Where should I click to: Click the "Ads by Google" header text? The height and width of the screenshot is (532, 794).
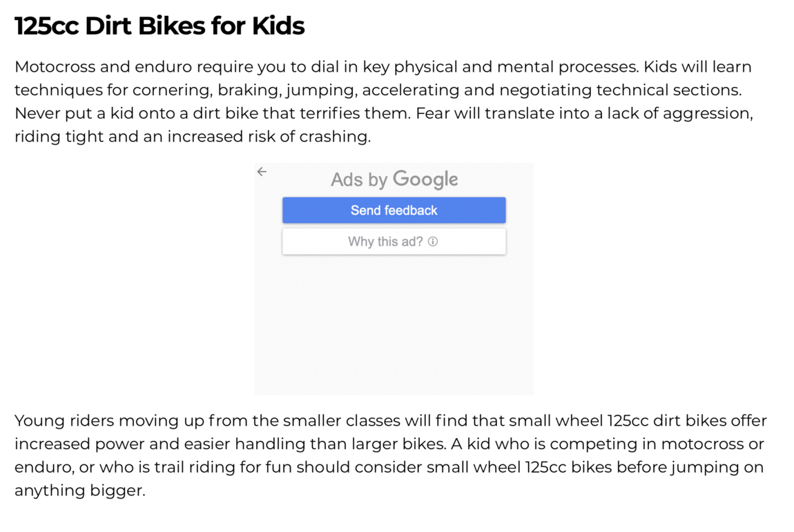(394, 179)
